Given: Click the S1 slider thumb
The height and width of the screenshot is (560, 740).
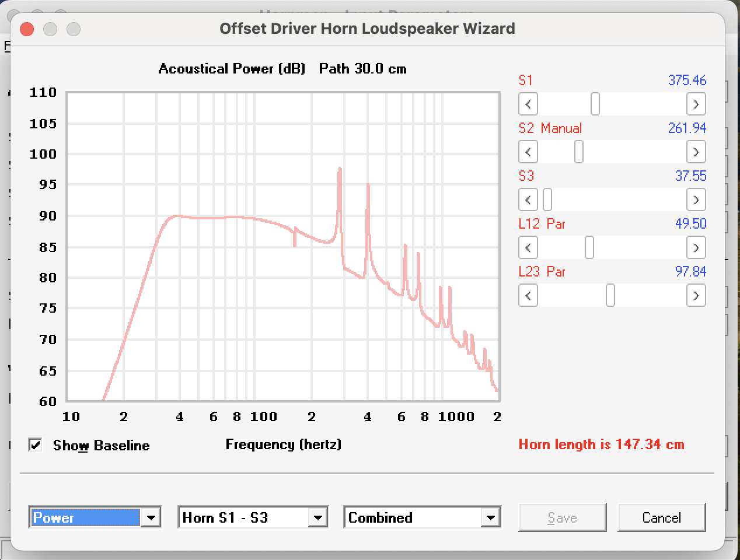Looking at the screenshot, I should [595, 104].
